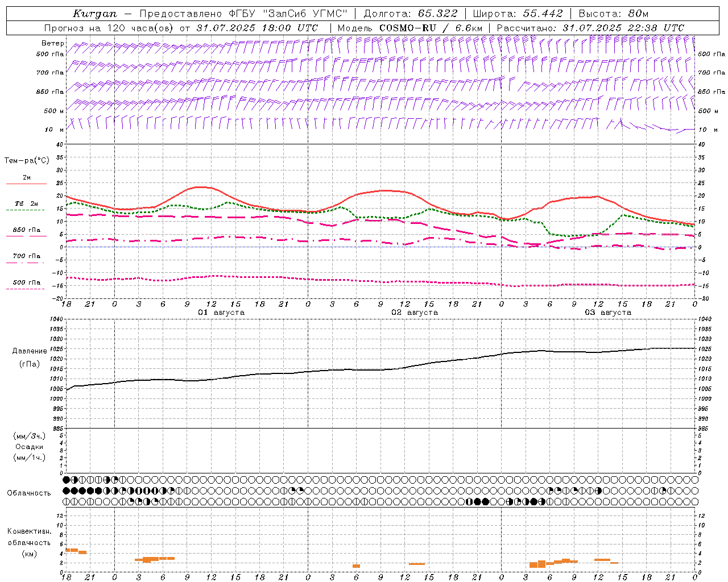The height and width of the screenshot is (582, 728).
Task: Click the "Рассчитано: 31.07.2025 22:38 UTC" text
Action: point(590,28)
